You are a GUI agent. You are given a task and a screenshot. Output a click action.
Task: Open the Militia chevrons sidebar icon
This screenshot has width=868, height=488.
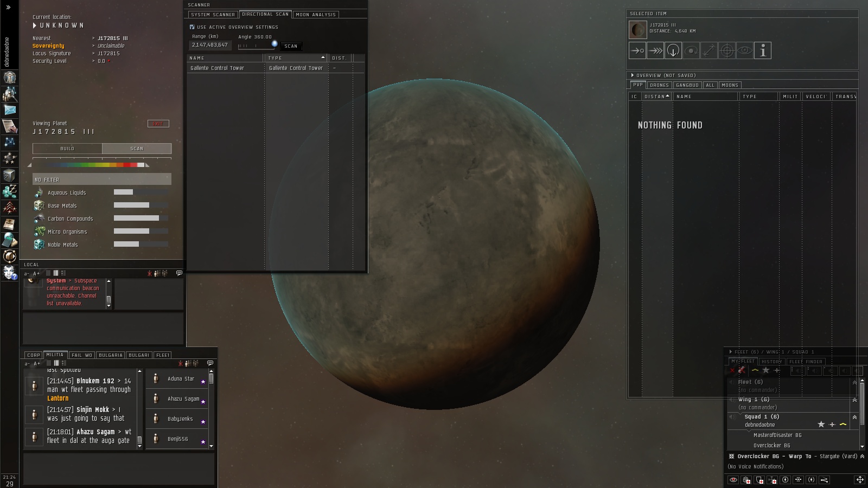(10, 207)
